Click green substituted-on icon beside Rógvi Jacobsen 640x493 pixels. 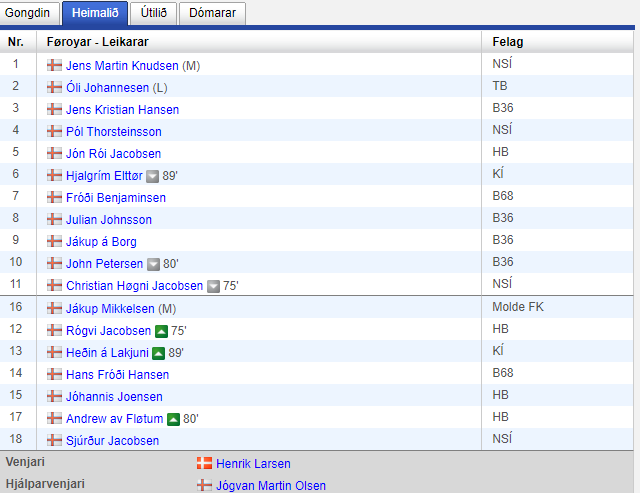tap(161, 331)
